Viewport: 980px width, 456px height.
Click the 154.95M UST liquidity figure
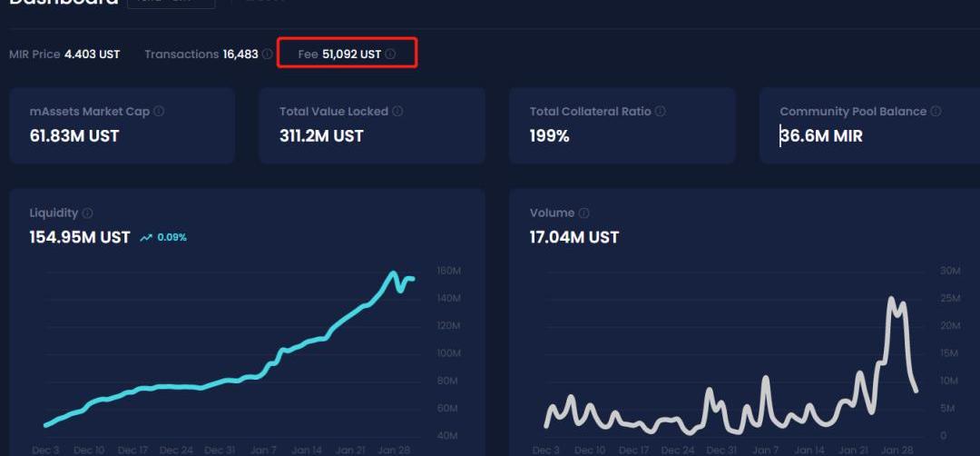pyautogui.click(x=80, y=238)
